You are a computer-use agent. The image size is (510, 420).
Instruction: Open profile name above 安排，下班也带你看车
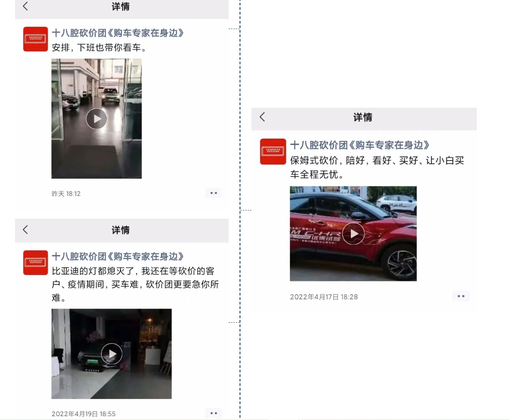pyautogui.click(x=118, y=33)
